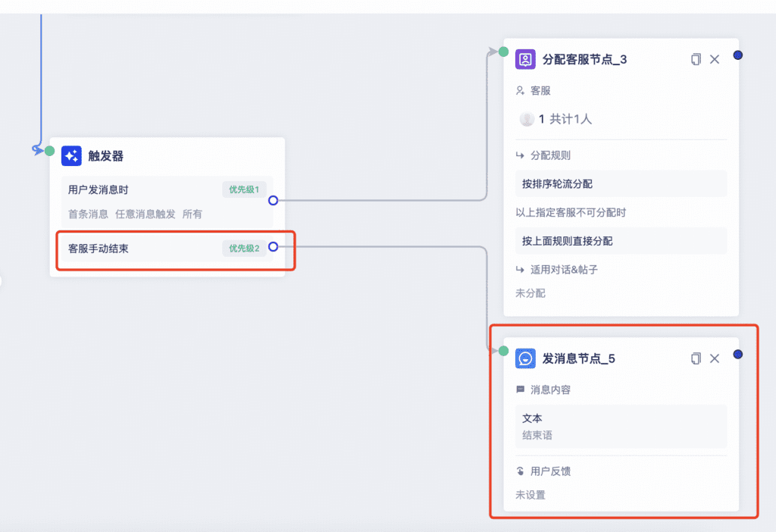The image size is (776, 532).
Task: Click the dark blue output port of 发消息节点_5
Action: [738, 354]
